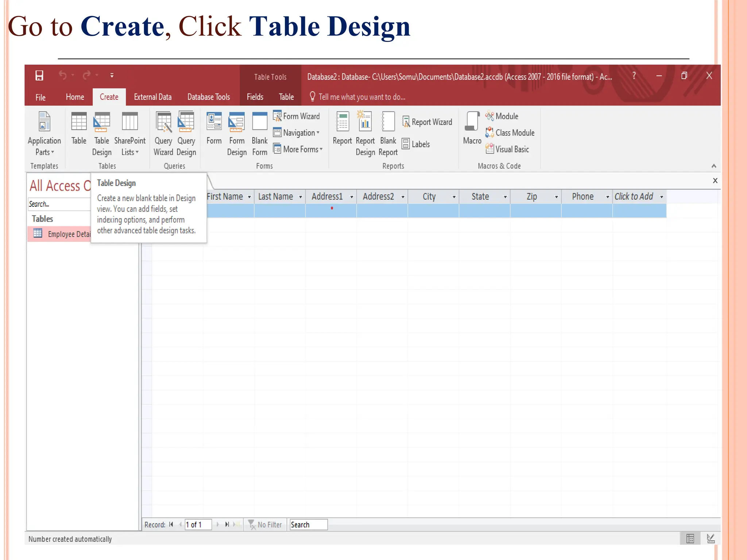This screenshot has width=747, height=560.
Task: Switch to Datasheet View in status bar
Action: click(690, 538)
